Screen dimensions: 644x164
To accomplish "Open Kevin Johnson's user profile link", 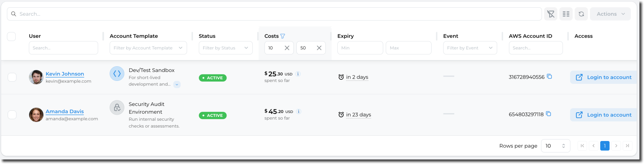I will (x=65, y=74).
